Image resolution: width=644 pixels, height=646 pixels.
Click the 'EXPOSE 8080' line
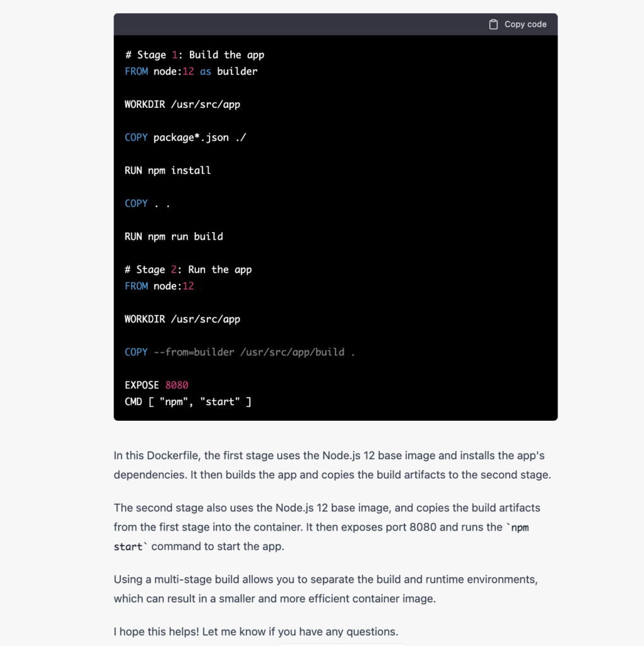tap(156, 385)
